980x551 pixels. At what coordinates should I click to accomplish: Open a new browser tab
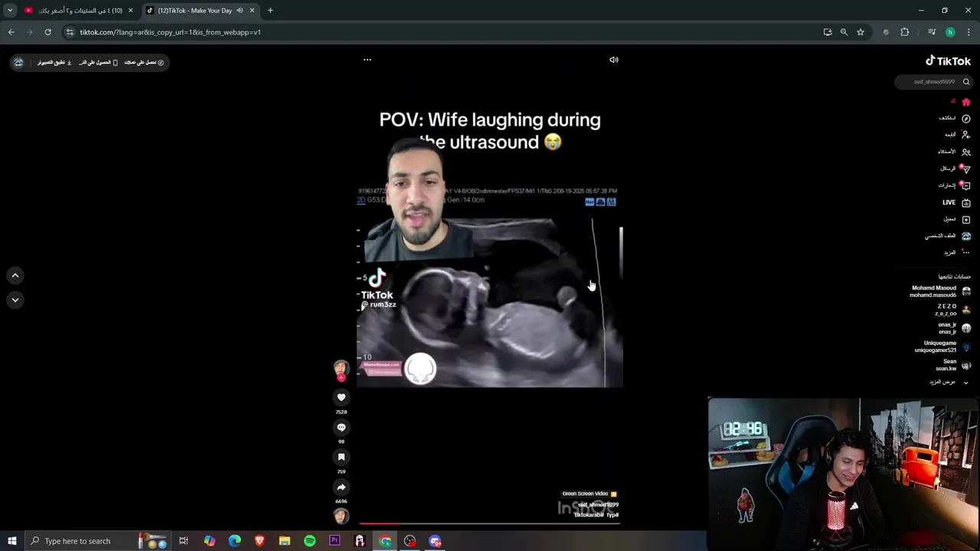coord(270,11)
